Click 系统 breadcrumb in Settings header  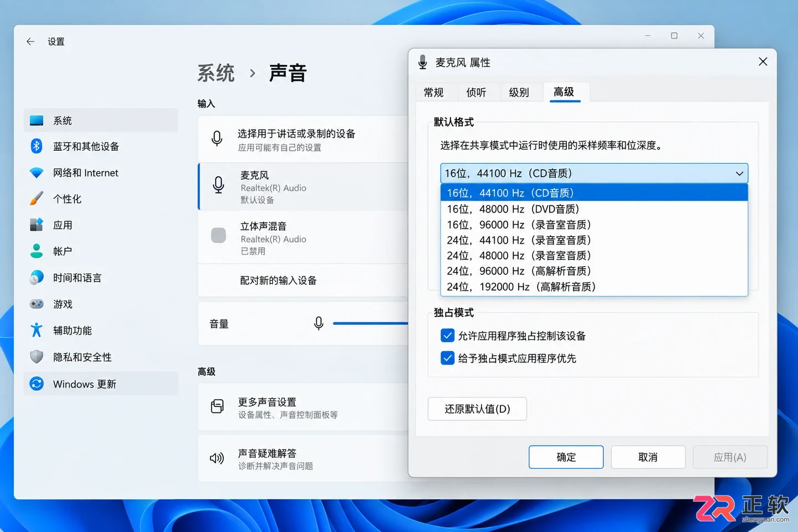[x=216, y=73]
